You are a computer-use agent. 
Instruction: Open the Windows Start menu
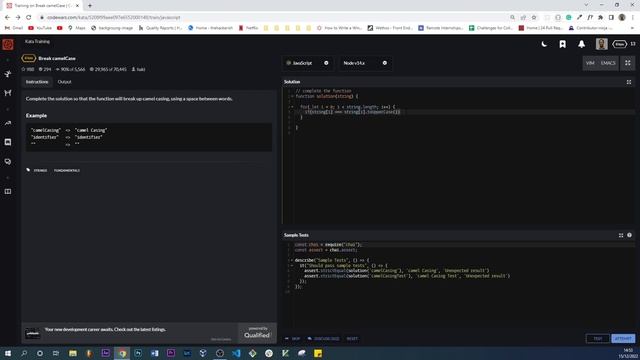[x=7, y=353]
